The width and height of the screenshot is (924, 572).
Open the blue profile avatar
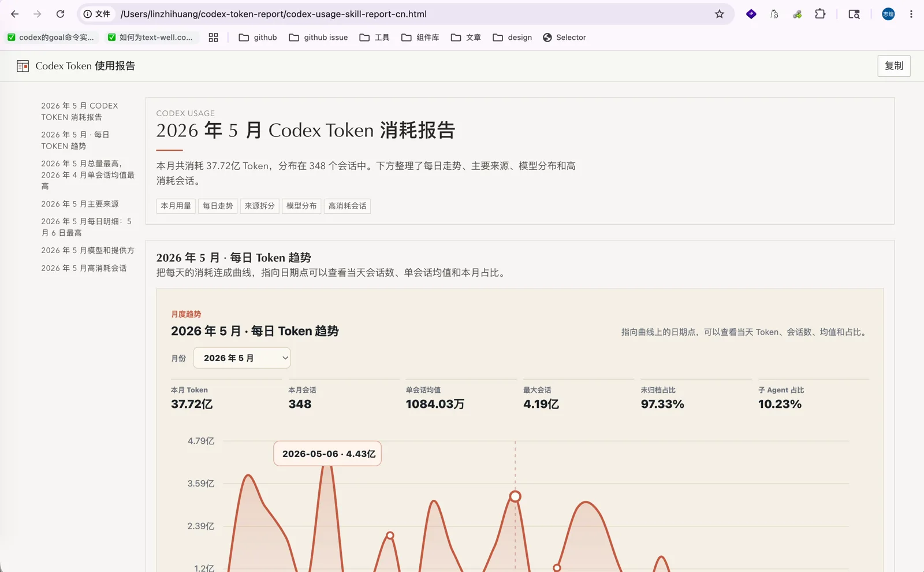click(888, 14)
